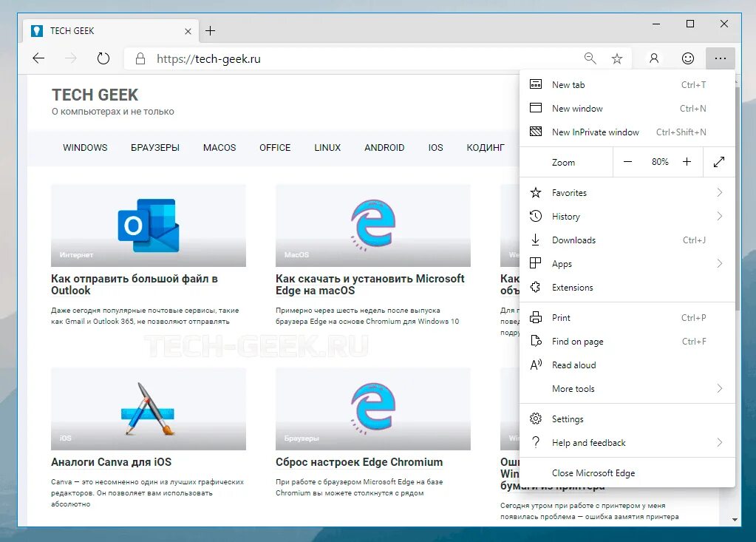Open Сброс настроек Edge Chromium article
Image resolution: width=756 pixels, height=542 pixels.
point(359,462)
